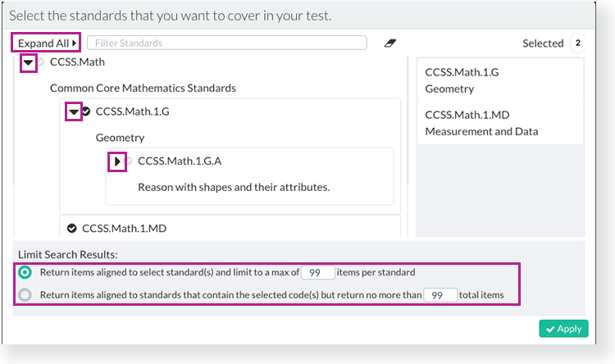Click the checkmark icon beside CCSS.Math.1.MD
The height and width of the screenshot is (364, 615).
click(72, 228)
